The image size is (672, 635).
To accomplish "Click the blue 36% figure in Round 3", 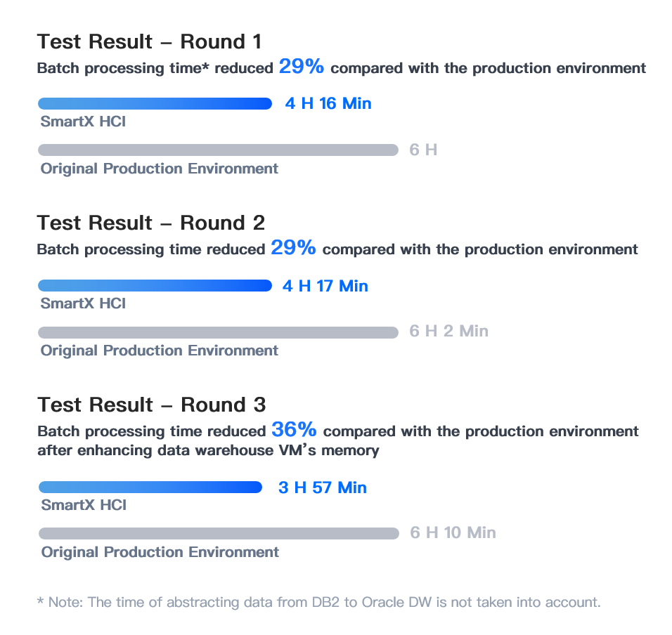I will (x=294, y=429).
